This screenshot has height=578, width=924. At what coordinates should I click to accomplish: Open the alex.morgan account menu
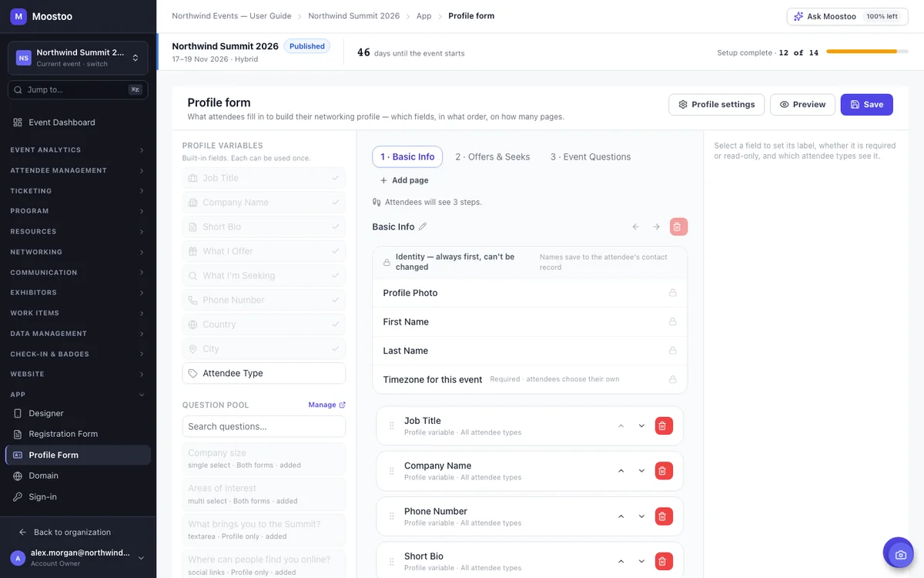coord(78,558)
